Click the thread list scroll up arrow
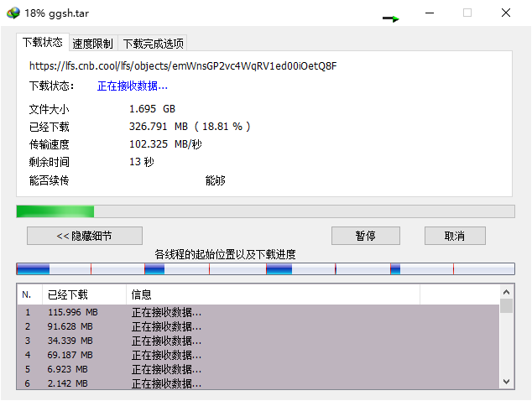The height and width of the screenshot is (401, 532). tap(506, 292)
